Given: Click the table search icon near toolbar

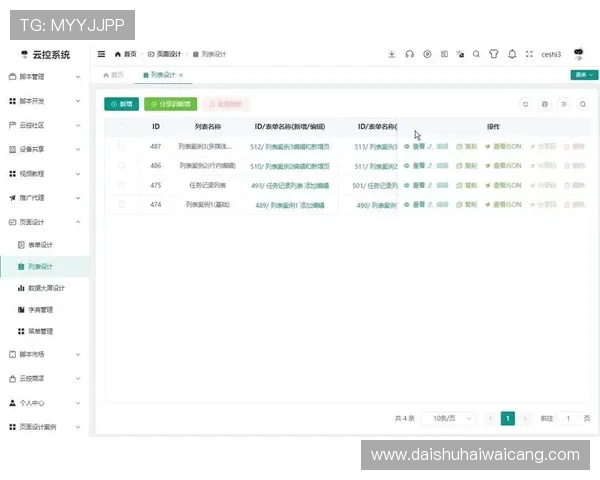Looking at the screenshot, I should point(582,104).
